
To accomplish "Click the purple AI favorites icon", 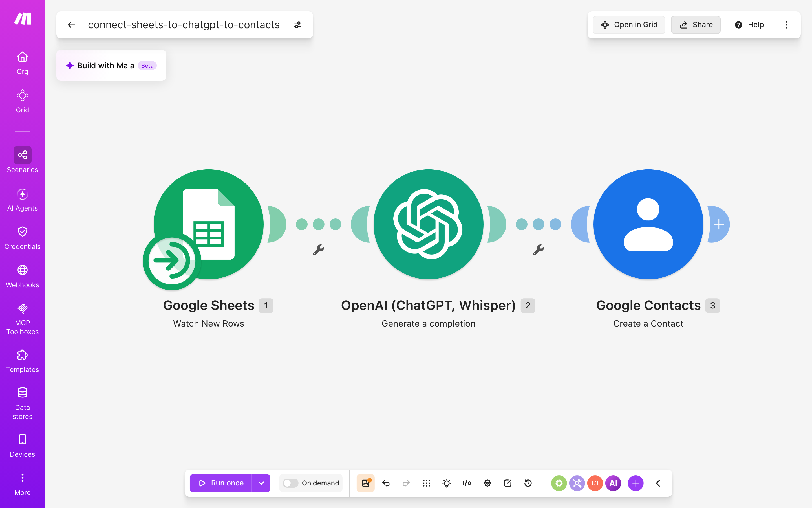I will point(613,483).
